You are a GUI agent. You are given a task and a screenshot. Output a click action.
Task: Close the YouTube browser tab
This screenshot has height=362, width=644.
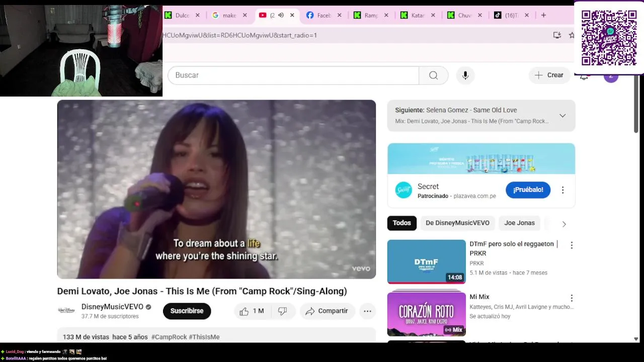292,16
